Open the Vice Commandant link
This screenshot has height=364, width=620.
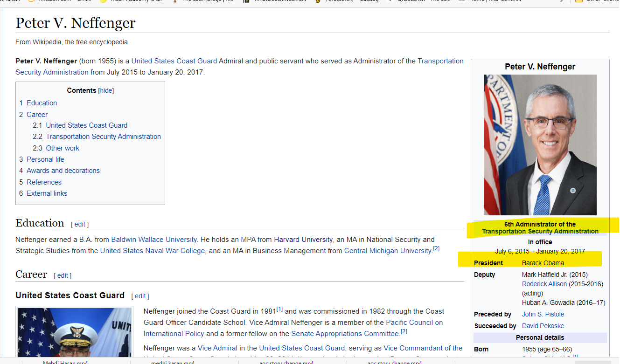423,348
